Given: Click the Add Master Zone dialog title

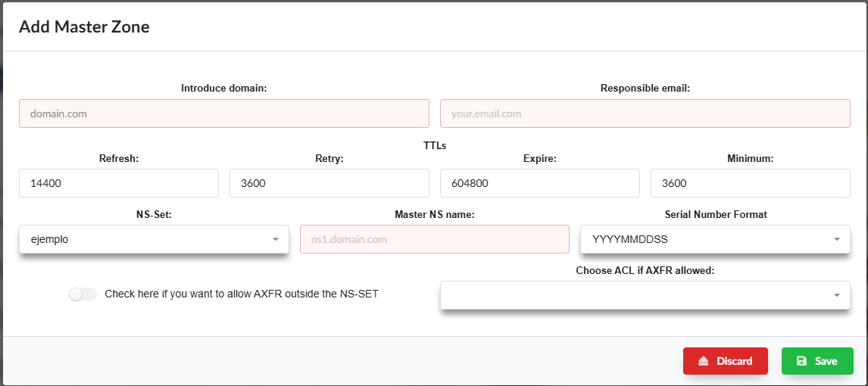Looking at the screenshot, I should click(x=84, y=27).
